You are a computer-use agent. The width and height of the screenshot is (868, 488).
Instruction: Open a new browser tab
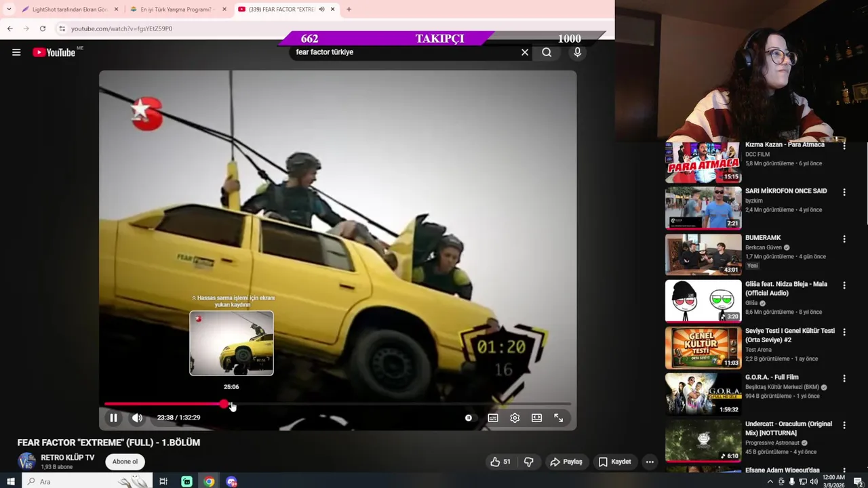point(349,9)
